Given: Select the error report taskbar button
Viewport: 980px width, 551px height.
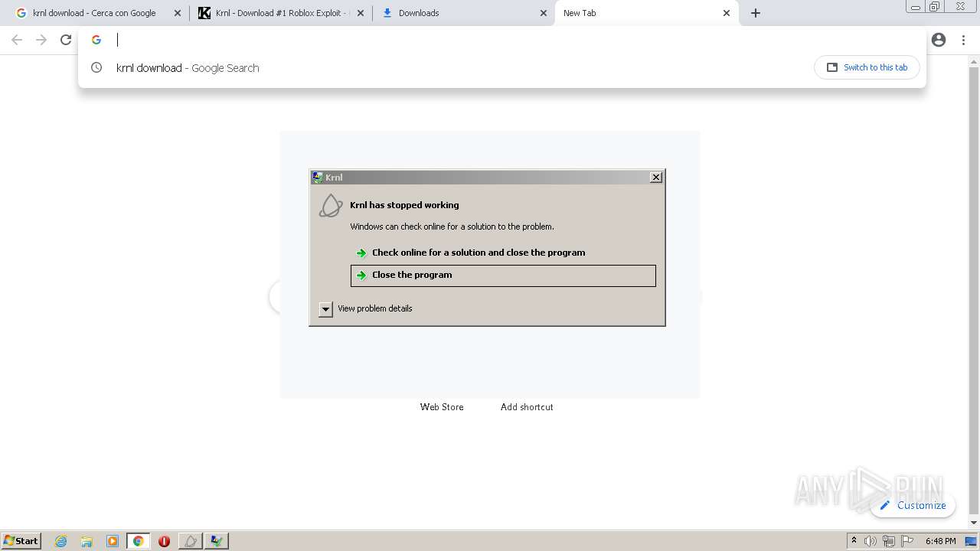Looking at the screenshot, I should (x=217, y=541).
